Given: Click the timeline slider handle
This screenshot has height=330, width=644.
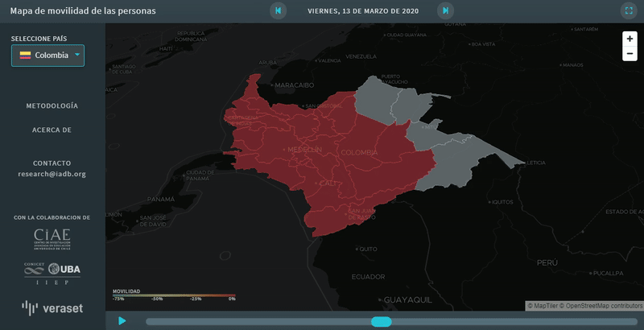Looking at the screenshot, I should pos(381,322).
